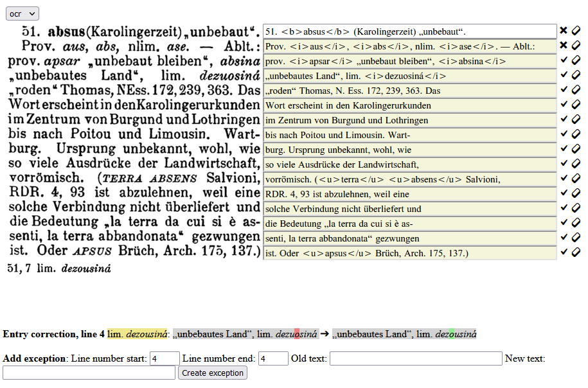
Task: Click eraser icon beside the roden Thomas line
Action: [576, 89]
